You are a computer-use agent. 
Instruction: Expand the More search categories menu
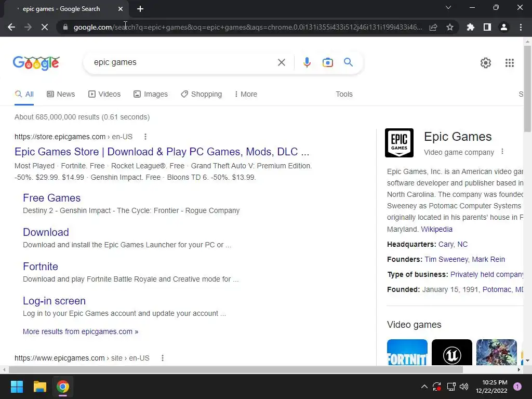coord(246,94)
